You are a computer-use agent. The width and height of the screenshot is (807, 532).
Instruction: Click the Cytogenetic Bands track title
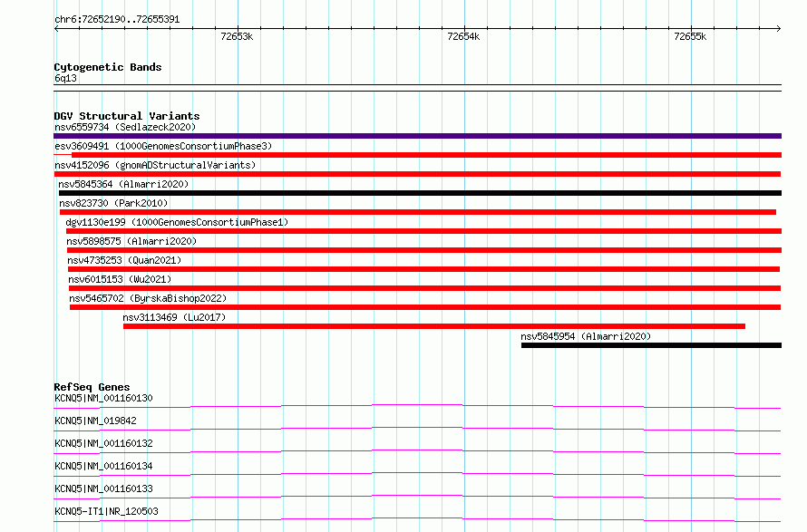[x=108, y=67]
